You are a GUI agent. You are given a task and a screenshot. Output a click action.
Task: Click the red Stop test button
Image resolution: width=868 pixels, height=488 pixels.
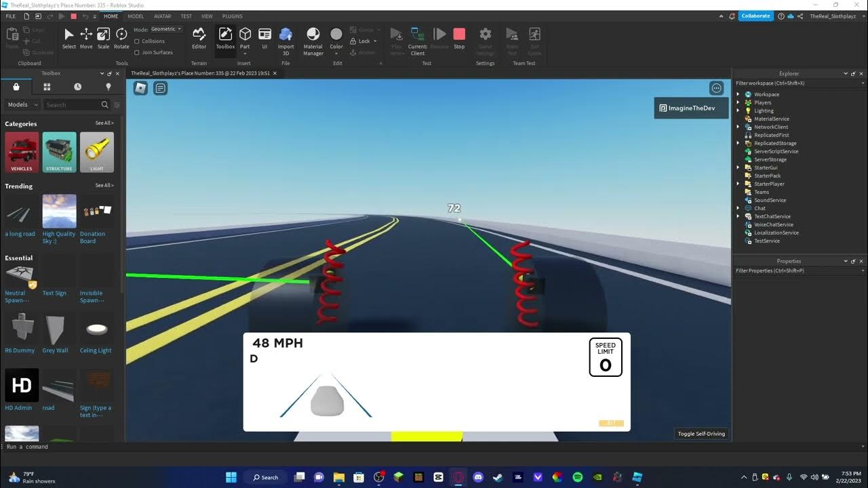coord(459,38)
